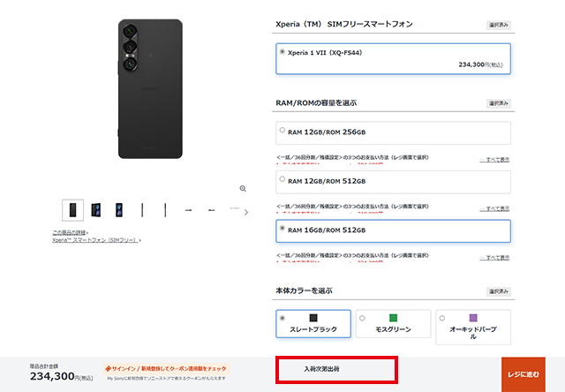Click the sign-in coupon check banner
Screen dimensions: 565x392
coord(166,369)
